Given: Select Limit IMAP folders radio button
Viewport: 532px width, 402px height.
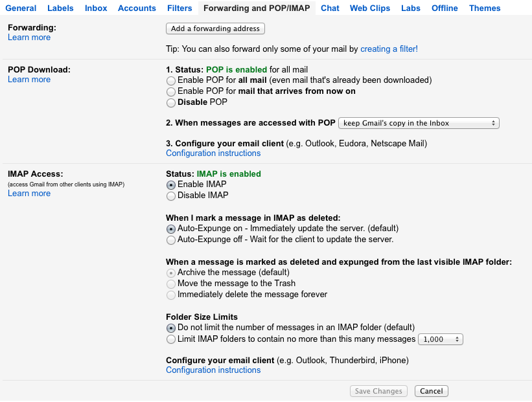Looking at the screenshot, I should [x=171, y=339].
